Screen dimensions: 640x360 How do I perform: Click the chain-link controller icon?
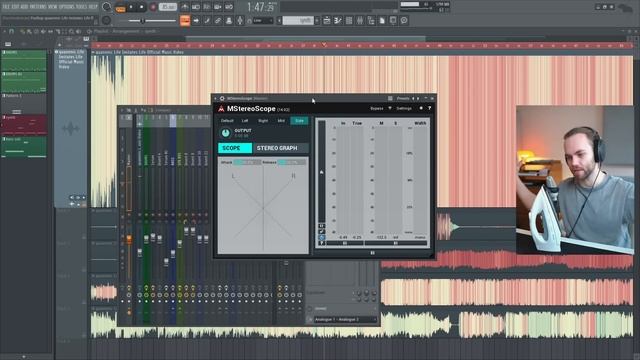(218, 20)
